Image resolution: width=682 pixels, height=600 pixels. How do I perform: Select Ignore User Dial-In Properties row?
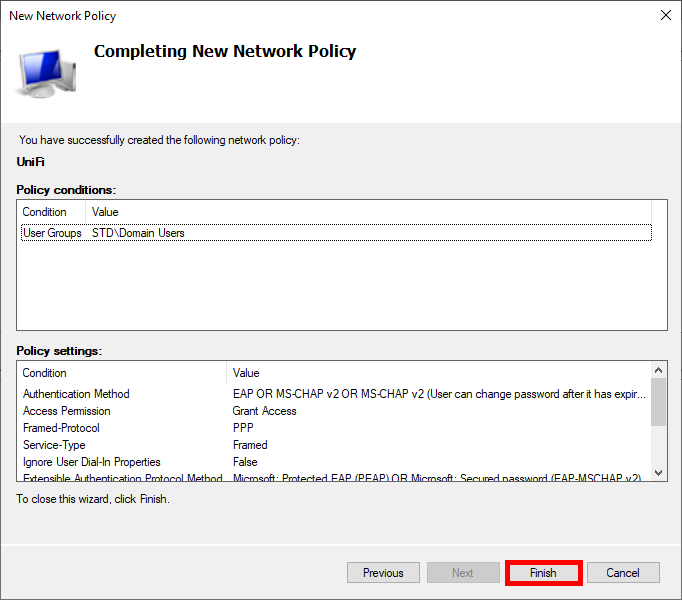91,462
